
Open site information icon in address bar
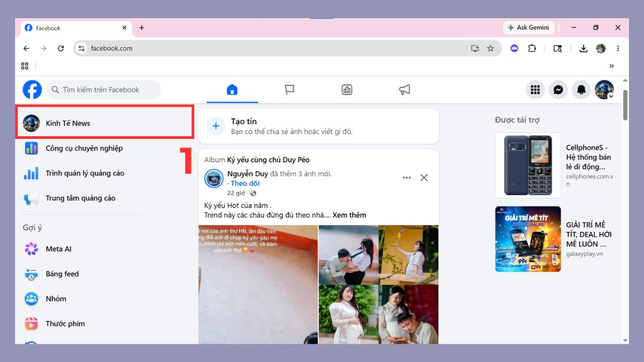[82, 48]
